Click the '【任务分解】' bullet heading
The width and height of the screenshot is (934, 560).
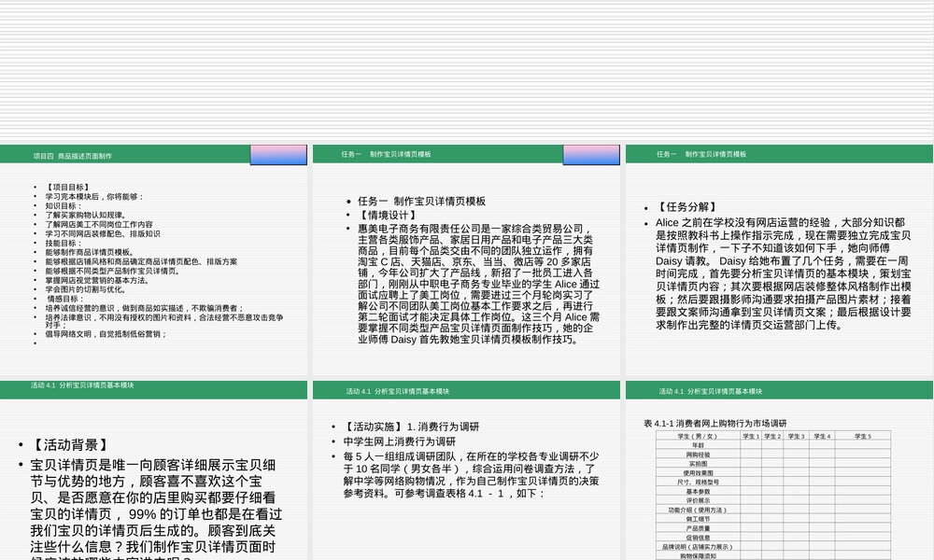[686, 207]
